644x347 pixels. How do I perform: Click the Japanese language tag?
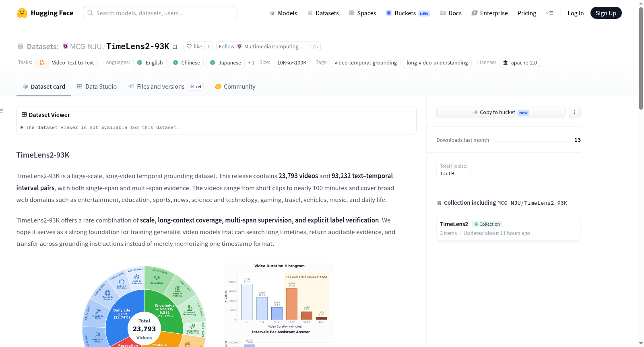point(225,62)
